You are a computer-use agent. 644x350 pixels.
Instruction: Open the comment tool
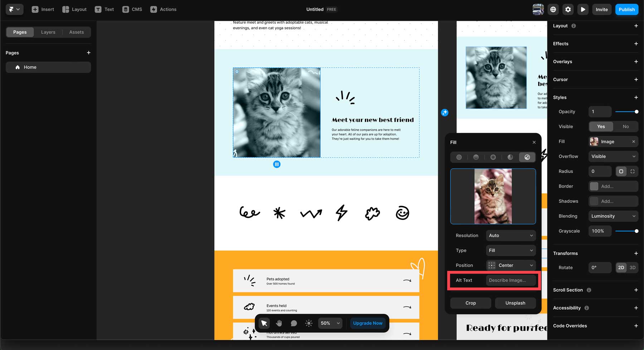click(x=293, y=323)
